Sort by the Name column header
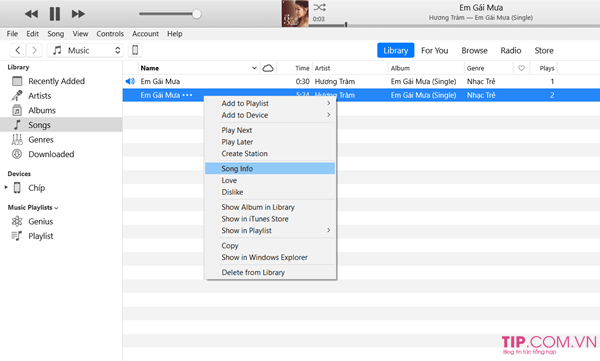Viewport: 600px width, 361px height. tap(150, 68)
